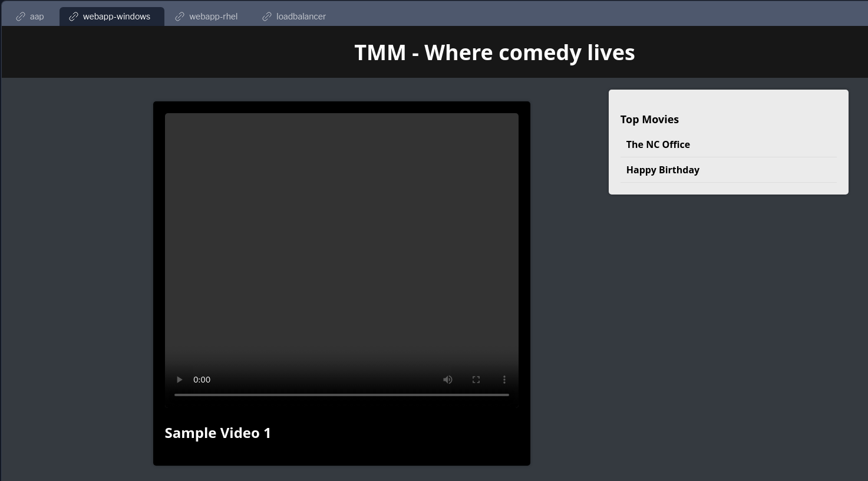Click the link icon on aap tab
The image size is (868, 481).
21,17
